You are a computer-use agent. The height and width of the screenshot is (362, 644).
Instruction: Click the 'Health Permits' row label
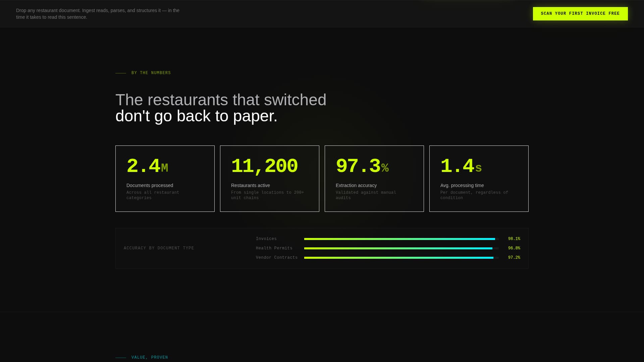(x=274, y=248)
